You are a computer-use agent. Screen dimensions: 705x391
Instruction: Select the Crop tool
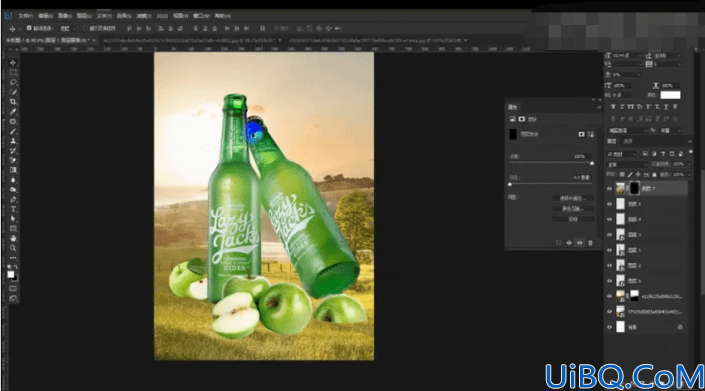(x=13, y=102)
